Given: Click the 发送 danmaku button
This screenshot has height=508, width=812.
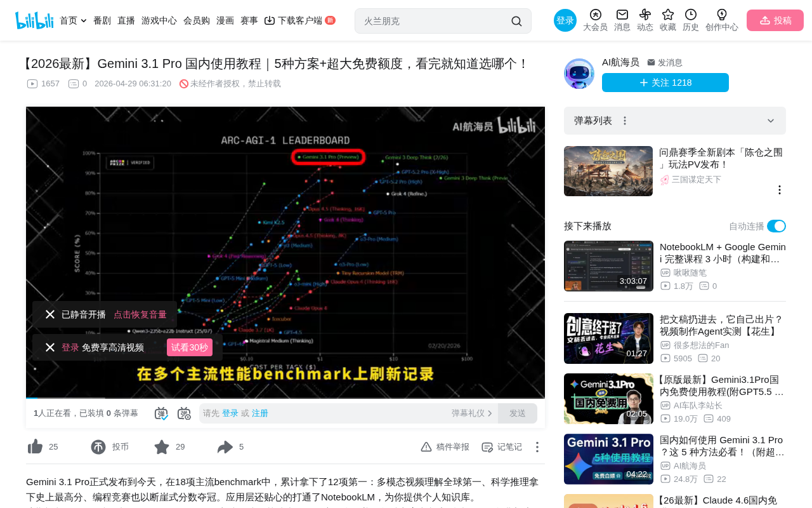Looking at the screenshot, I should (518, 413).
